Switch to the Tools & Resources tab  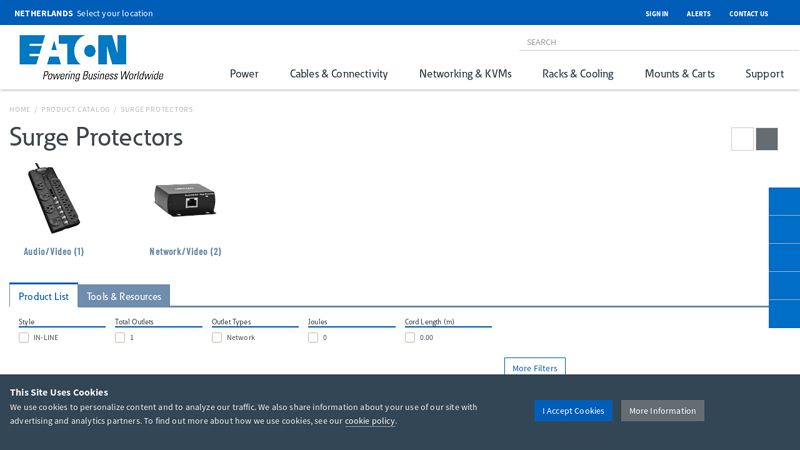click(124, 296)
